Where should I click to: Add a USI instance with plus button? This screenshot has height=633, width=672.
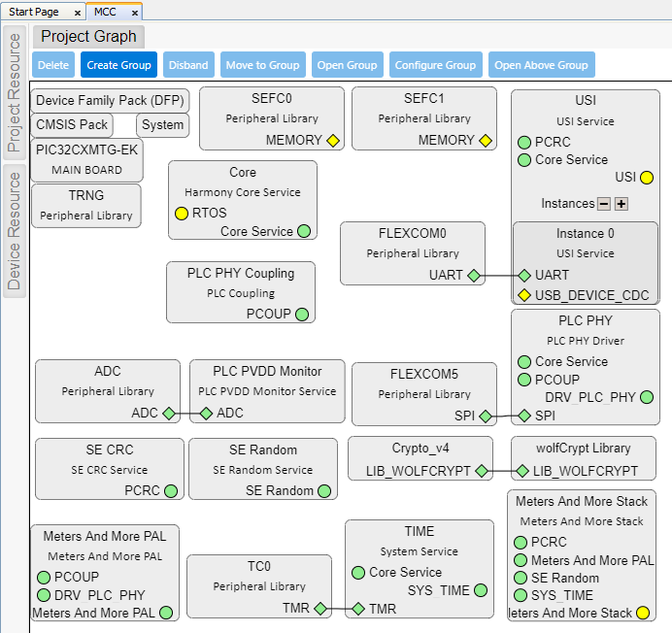622,204
